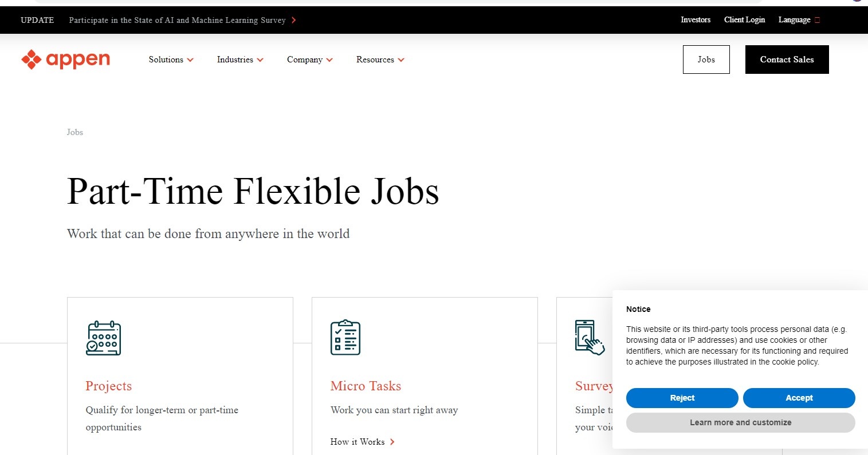This screenshot has width=868, height=455.
Task: Click the Projects calendar icon
Action: pyautogui.click(x=104, y=338)
